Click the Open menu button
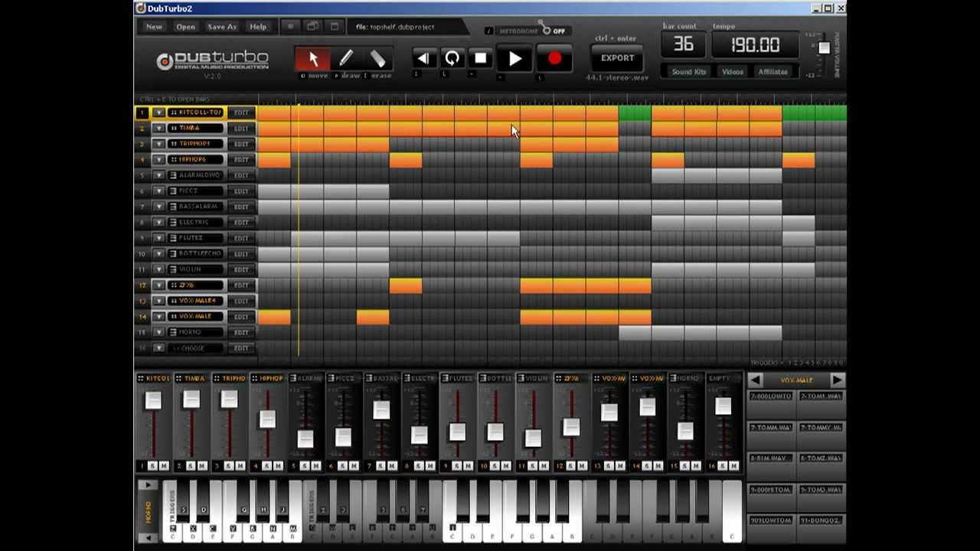The height and width of the screenshot is (551, 980). tap(185, 27)
